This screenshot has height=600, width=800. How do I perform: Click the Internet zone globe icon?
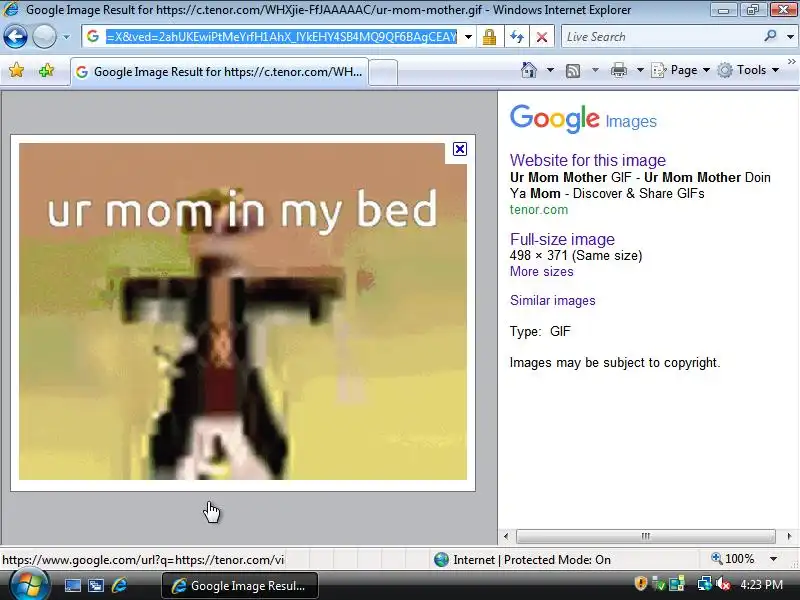[x=441, y=560]
